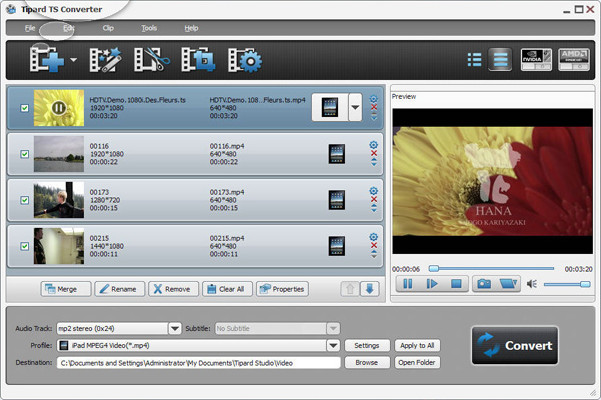Expand the Profile dropdown arrow
This screenshot has width=601, height=400.
(334, 345)
